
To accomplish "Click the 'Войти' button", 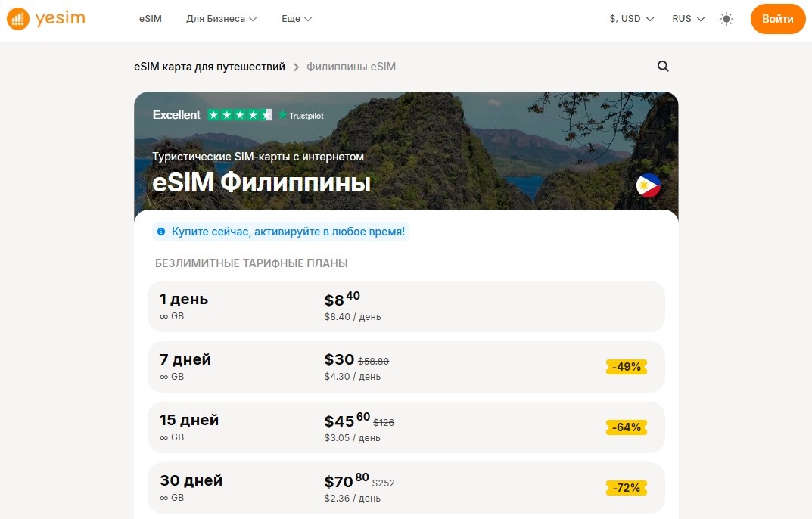I will coord(777,19).
